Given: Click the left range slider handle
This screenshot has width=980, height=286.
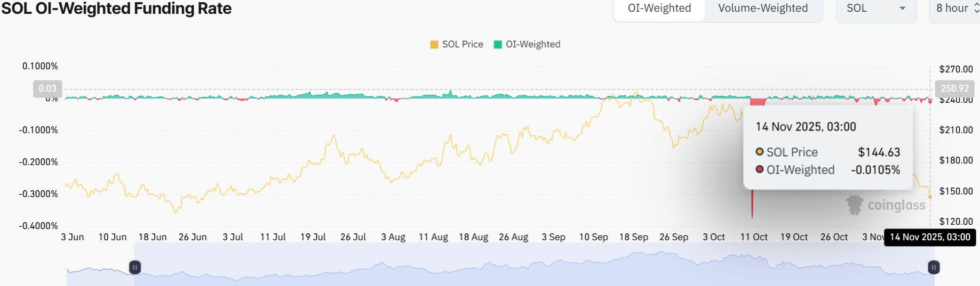Looking at the screenshot, I should pyautogui.click(x=135, y=267).
